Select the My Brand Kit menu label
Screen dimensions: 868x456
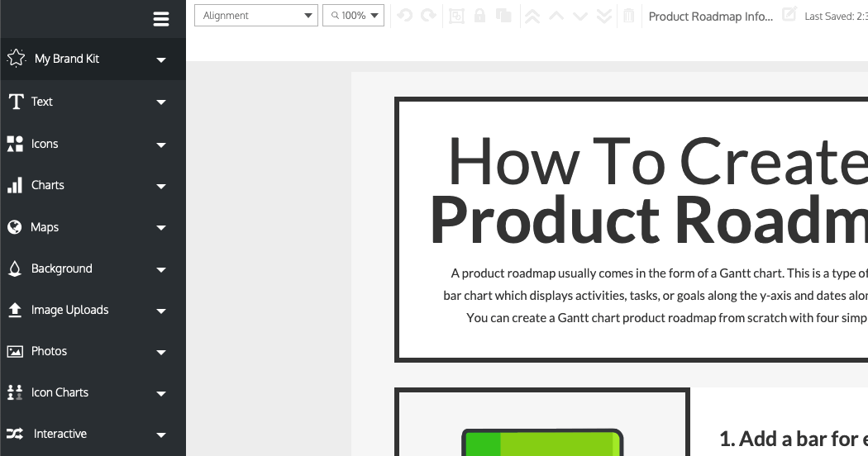click(67, 59)
